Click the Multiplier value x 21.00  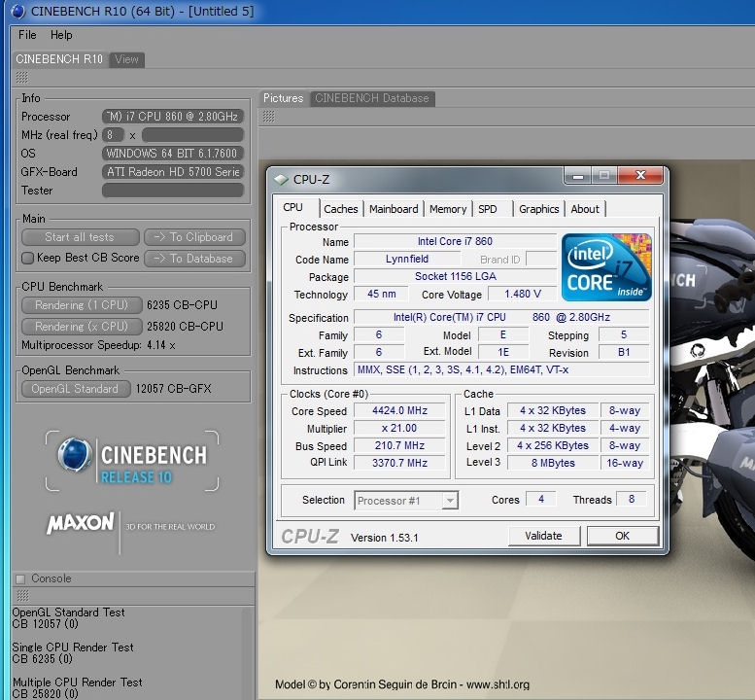point(399,428)
